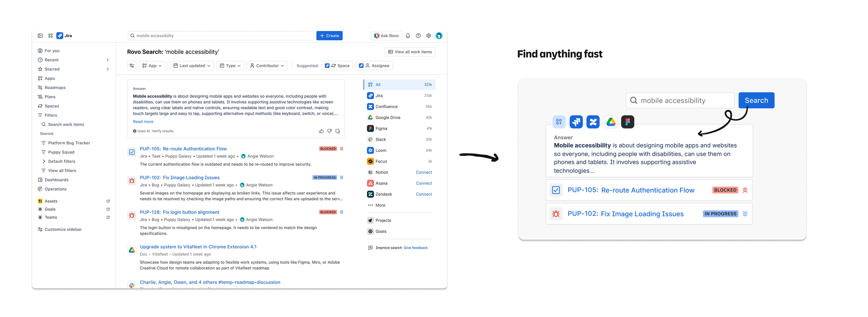Viewport: 868px width, 317px height.
Task: Filter results by Slack
Action: [400, 140]
